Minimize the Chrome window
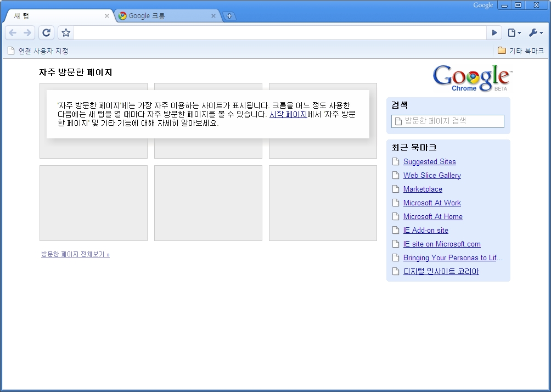Viewport: 551px width, 392px height. (x=504, y=5)
